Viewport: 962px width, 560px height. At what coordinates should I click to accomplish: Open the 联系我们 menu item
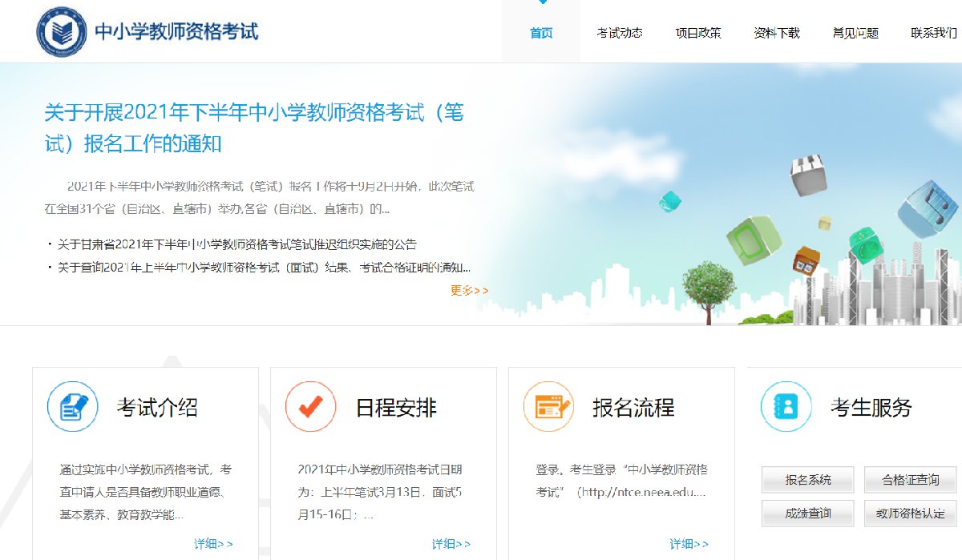click(934, 33)
